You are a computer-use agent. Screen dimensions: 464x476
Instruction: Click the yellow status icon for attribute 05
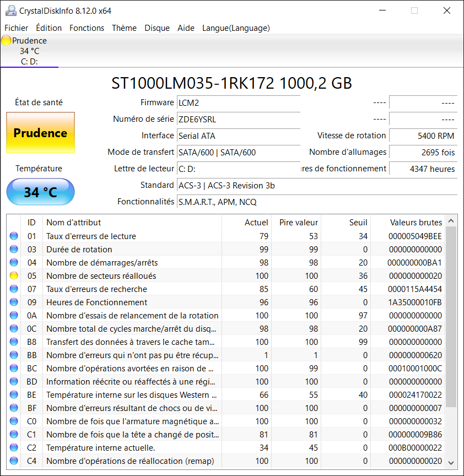[14, 275]
